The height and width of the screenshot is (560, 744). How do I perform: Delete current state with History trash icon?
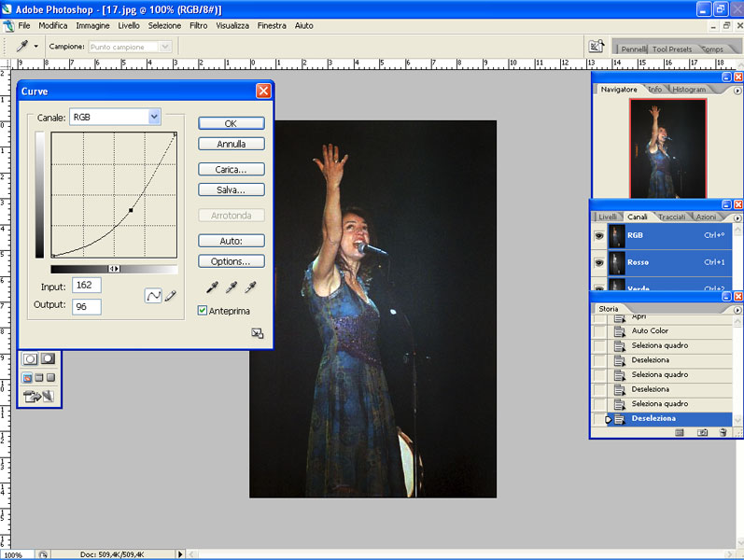tap(723, 432)
